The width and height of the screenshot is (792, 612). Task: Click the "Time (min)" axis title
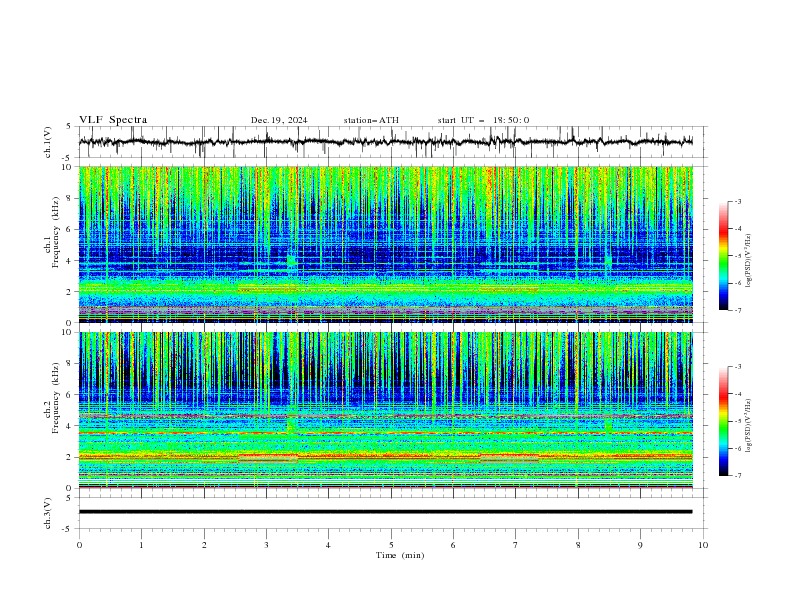(400, 555)
